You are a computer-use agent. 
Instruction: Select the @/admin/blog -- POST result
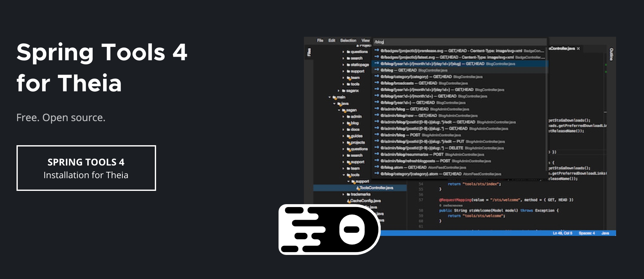460,135
